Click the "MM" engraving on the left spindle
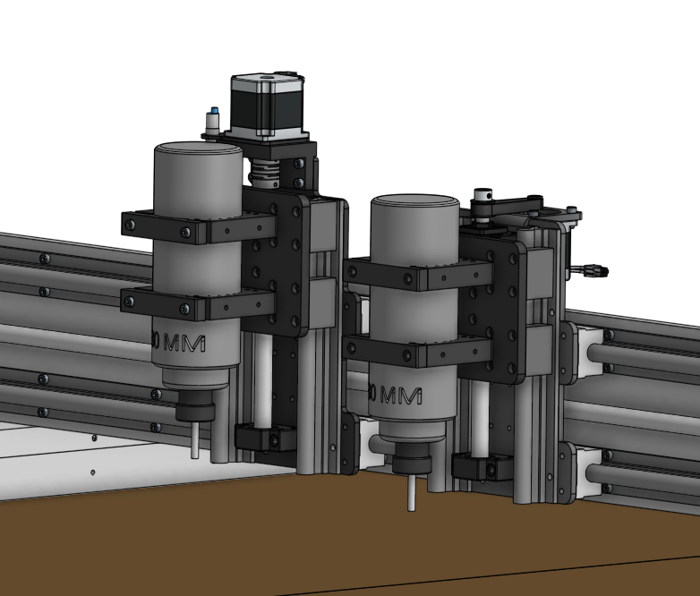700x596 pixels. tap(184, 343)
